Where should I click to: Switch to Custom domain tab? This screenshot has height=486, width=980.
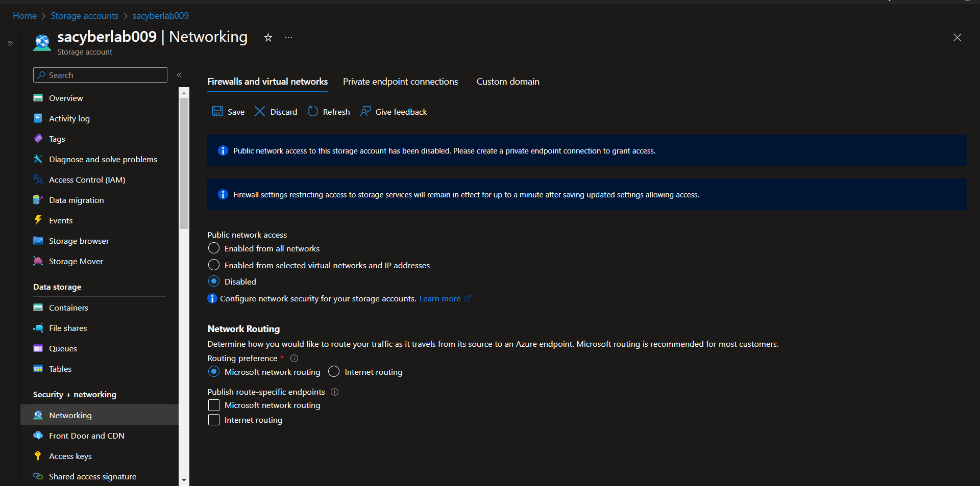pos(508,82)
